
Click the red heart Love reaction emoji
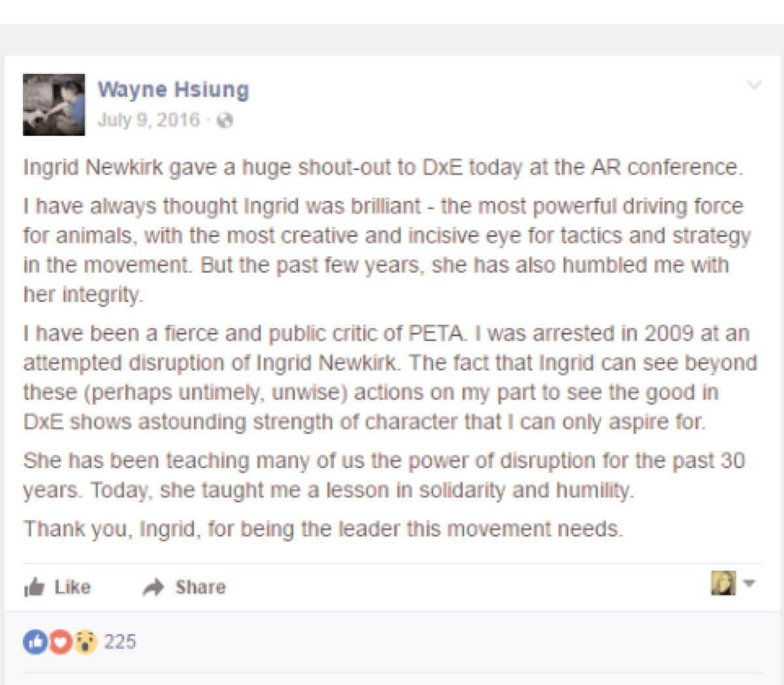pos(59,642)
